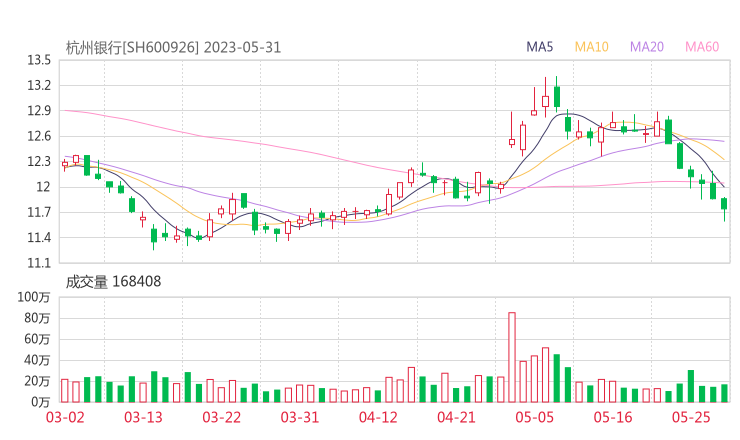Click the 40万 volume axis label

coord(37,360)
